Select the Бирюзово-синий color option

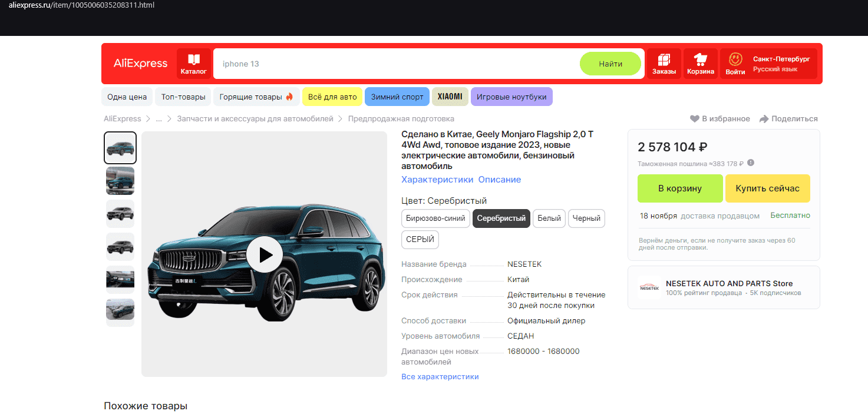tap(436, 218)
